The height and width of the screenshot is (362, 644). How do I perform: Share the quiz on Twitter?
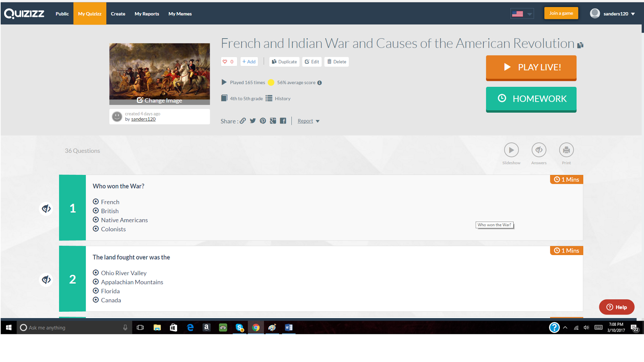[x=253, y=121]
